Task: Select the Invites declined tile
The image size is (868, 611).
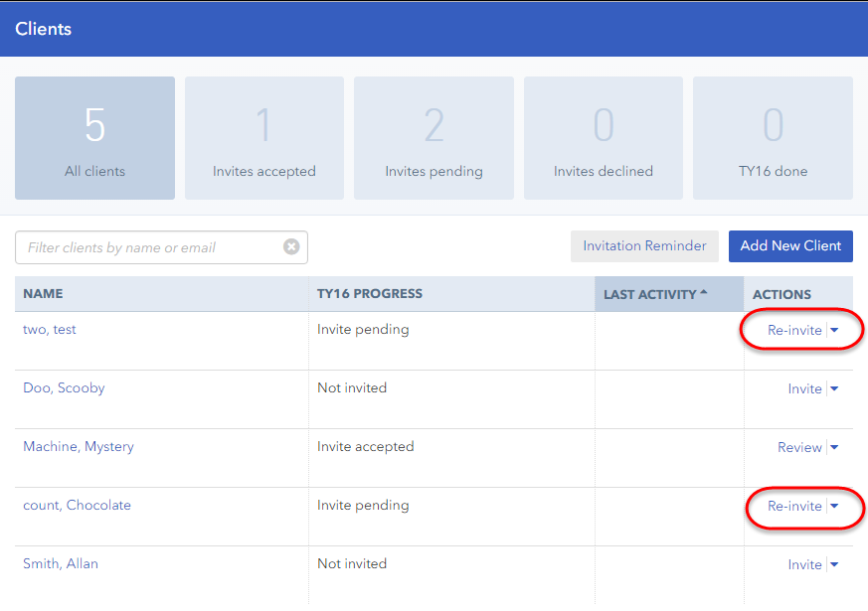Action: 603,138
